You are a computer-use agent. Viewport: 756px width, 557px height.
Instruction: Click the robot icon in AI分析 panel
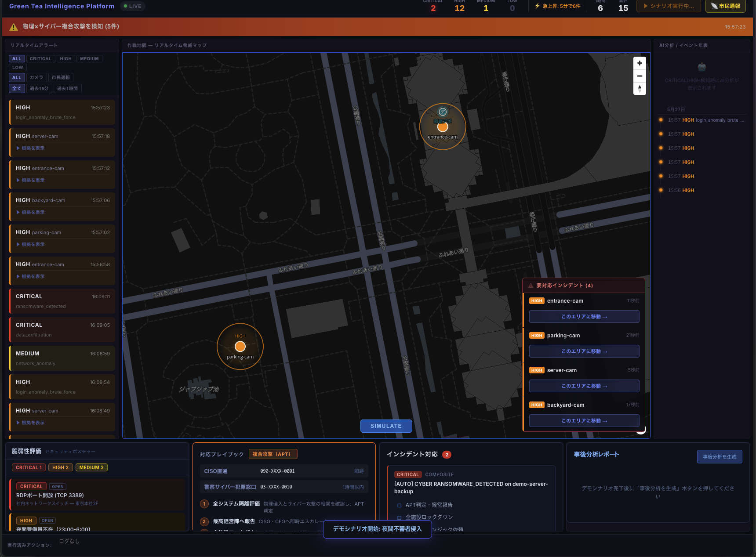click(x=702, y=67)
